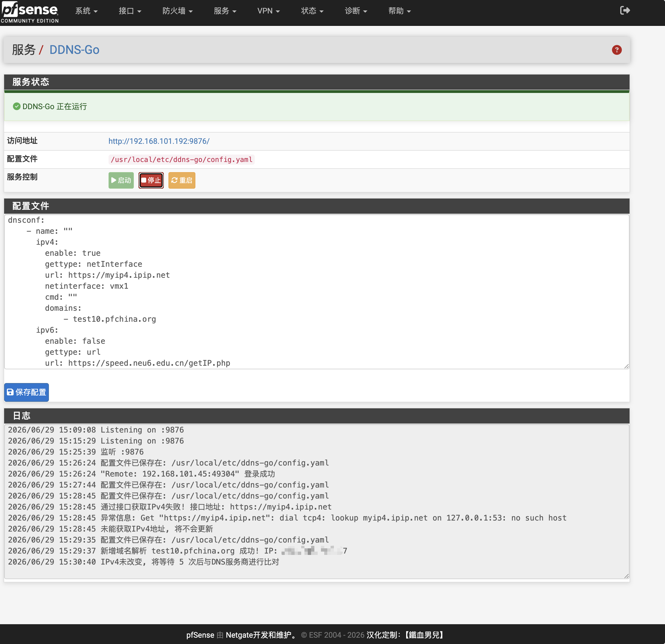This screenshot has height=644, width=665.
Task: Click the 'url: https://speed.neu6.edu.cn/getIP.php' line
Action: pyautogui.click(x=138, y=363)
